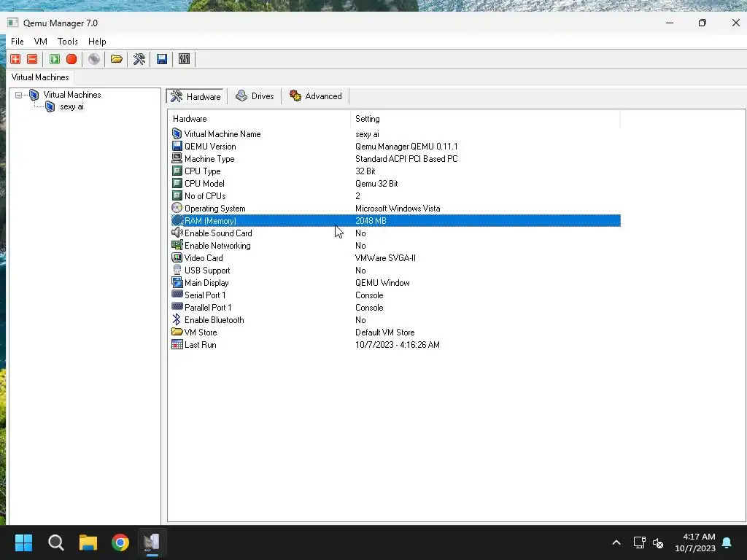Open the Help menu
The height and width of the screenshot is (560, 747).
tap(97, 42)
